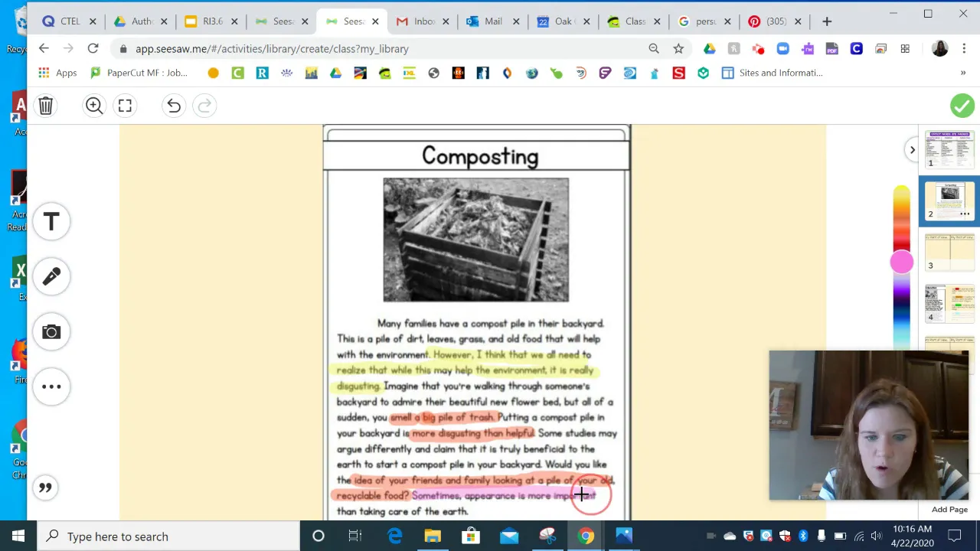This screenshot has width=980, height=551.
Task: Open the more tools (three dots) button
Action: 51,386
